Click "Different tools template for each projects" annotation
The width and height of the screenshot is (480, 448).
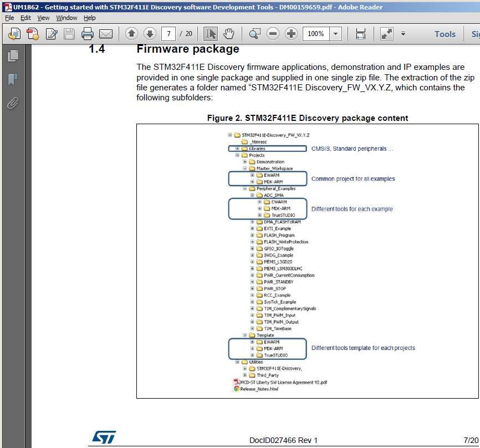363,348
